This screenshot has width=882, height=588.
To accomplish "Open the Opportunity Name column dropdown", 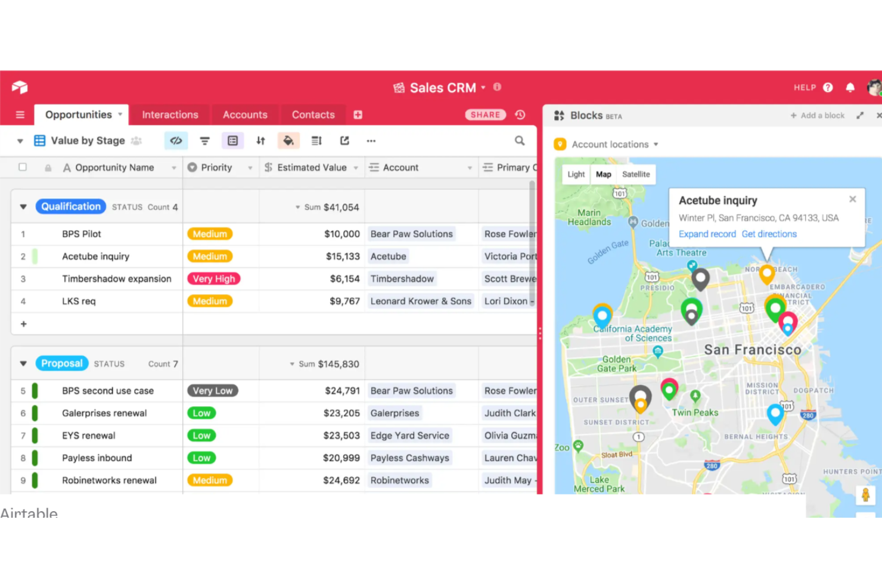I will coord(174,168).
